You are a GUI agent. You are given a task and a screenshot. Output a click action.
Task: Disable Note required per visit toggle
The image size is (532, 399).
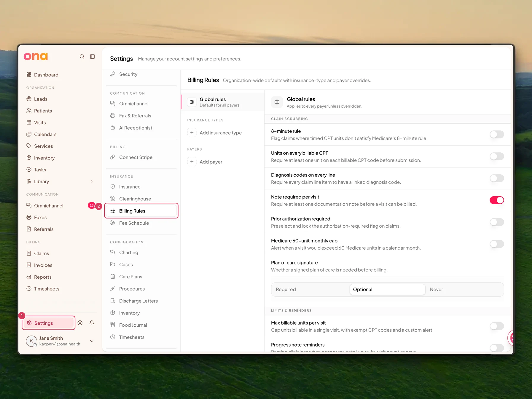497,200
